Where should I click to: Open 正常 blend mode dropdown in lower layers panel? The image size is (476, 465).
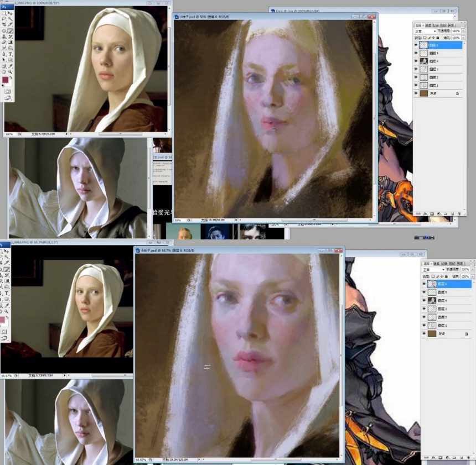(434, 270)
